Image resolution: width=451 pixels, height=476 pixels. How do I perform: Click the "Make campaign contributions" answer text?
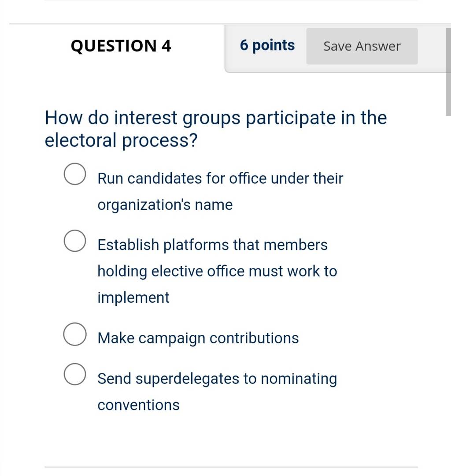tap(198, 338)
